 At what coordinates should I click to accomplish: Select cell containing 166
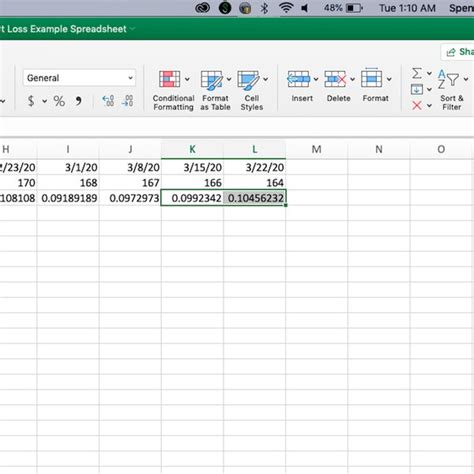point(192,183)
